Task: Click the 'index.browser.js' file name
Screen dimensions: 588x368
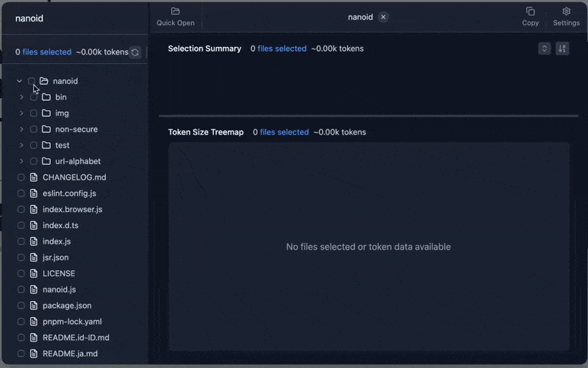Action: (72, 209)
